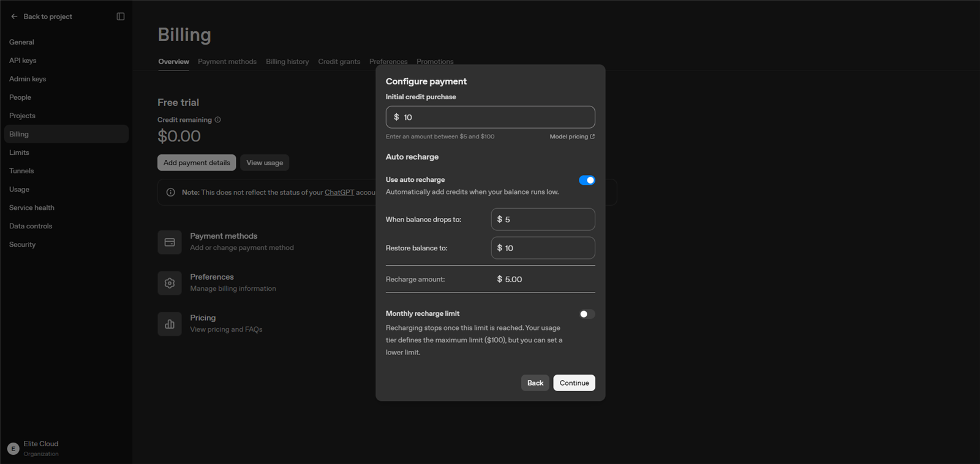Enable the Monthly recharge limit toggle
This screenshot has height=464, width=980.
[x=587, y=314]
